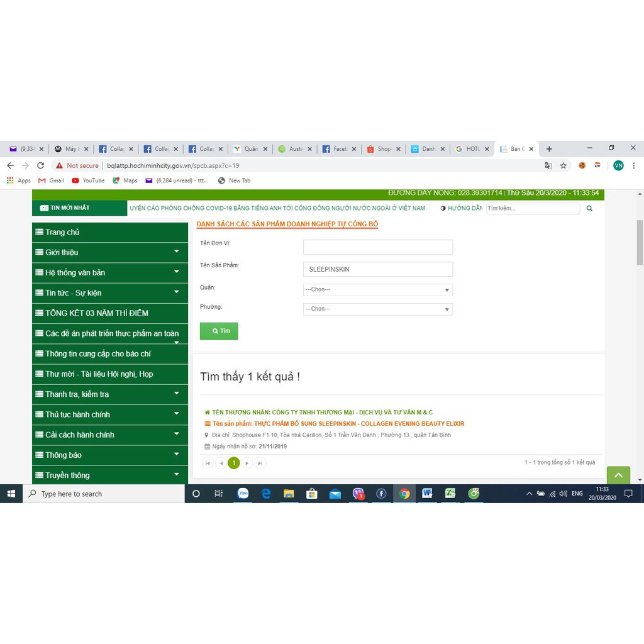644x644 pixels.
Task: Expand the Cải cách hành chính menu
Action: 177,434
